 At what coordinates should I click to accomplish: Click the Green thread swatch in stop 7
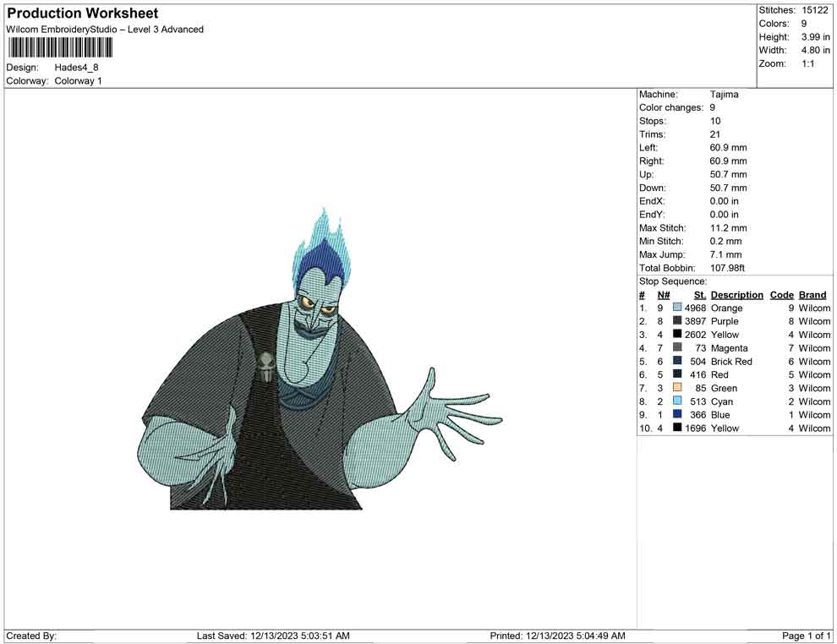pyautogui.click(x=677, y=388)
